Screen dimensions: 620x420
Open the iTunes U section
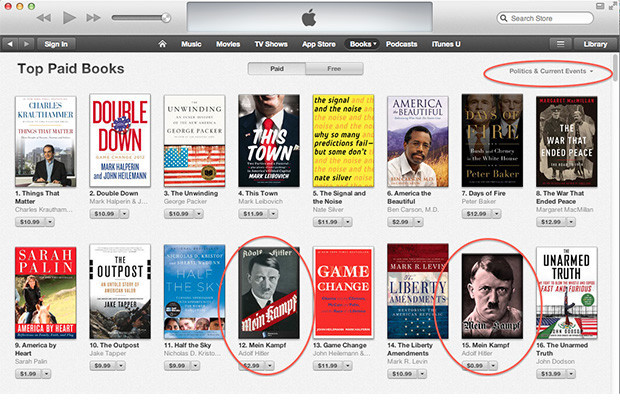coord(446,44)
